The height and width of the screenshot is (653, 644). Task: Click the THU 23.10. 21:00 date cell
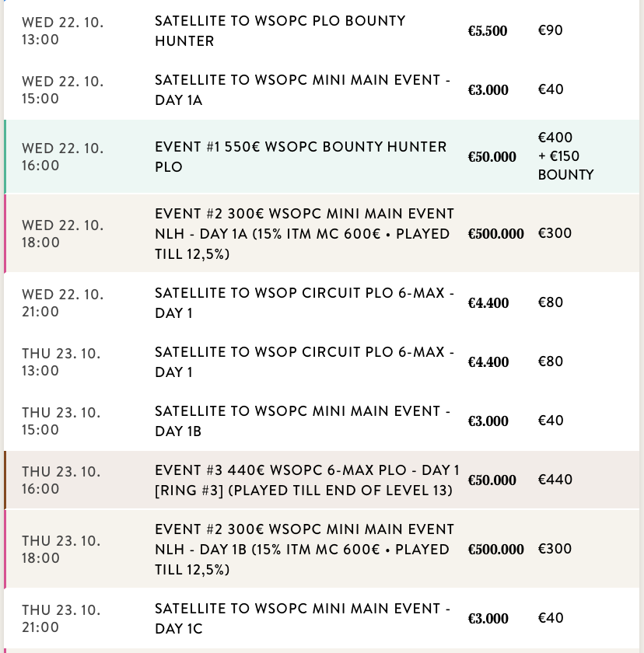[x=61, y=619]
